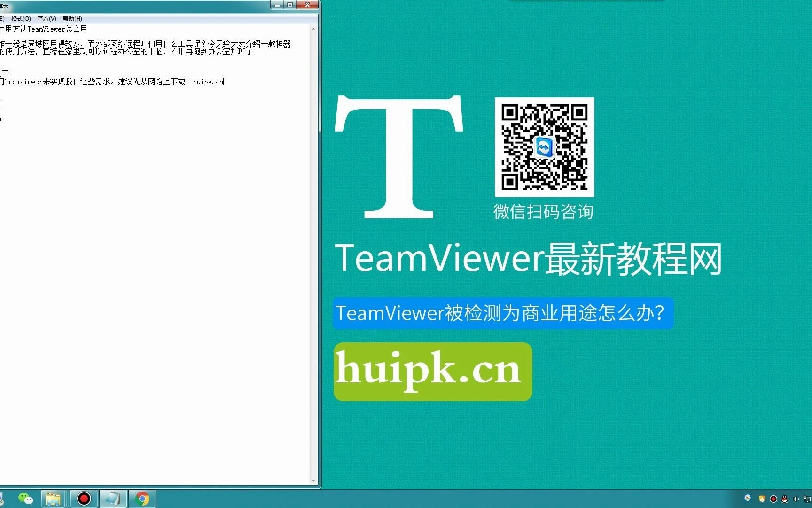Open the 帮助(H) menu in Notepad
This screenshot has width=812, height=508.
click(x=72, y=19)
